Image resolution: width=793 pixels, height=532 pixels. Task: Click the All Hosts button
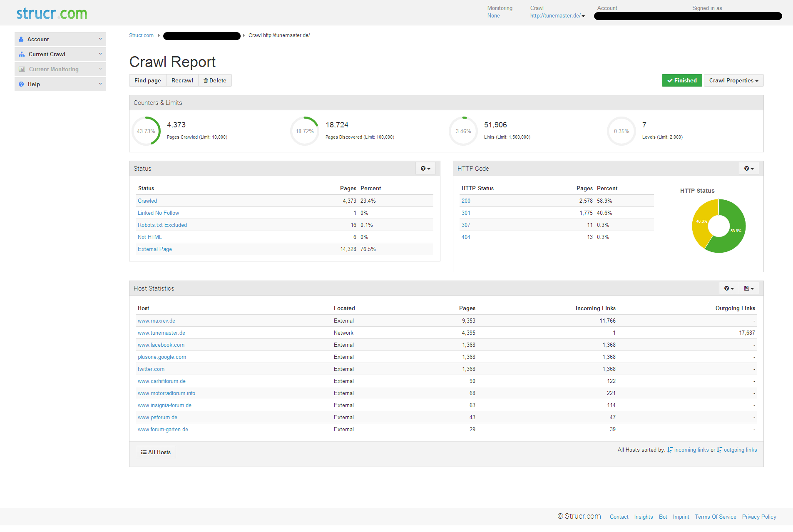tap(156, 452)
